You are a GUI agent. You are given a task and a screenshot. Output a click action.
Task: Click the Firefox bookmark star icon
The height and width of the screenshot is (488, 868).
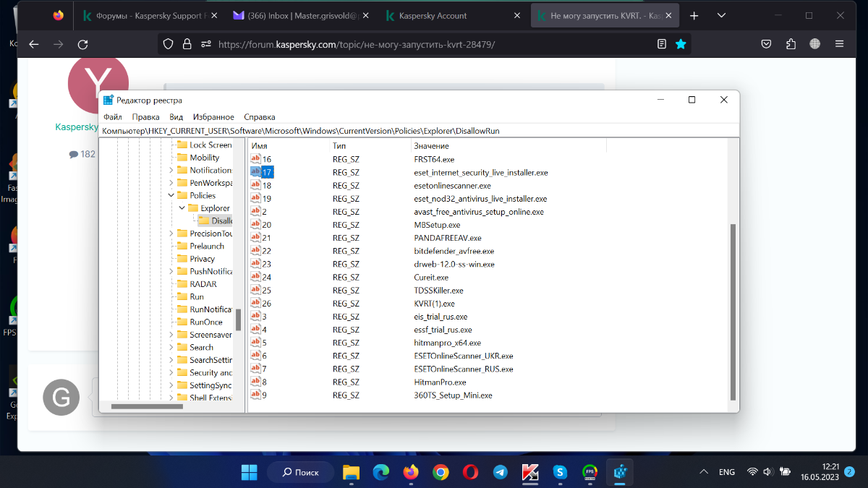pyautogui.click(x=681, y=44)
